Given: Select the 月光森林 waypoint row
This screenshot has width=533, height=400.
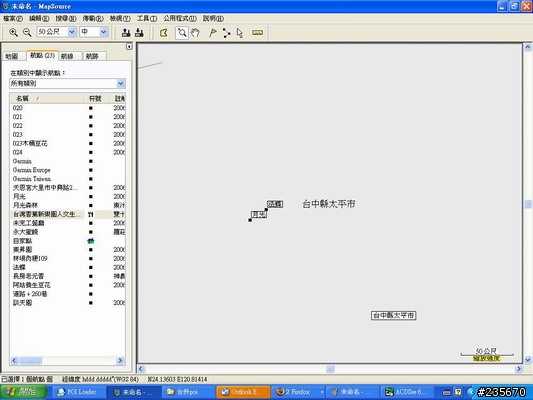Looking at the screenshot, I should [68, 205].
